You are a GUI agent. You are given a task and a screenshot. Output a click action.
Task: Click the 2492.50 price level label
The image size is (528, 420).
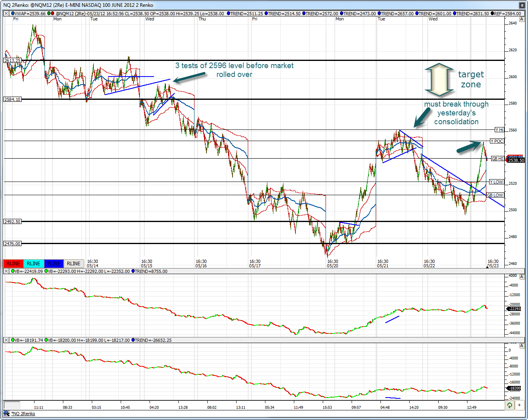[12, 222]
